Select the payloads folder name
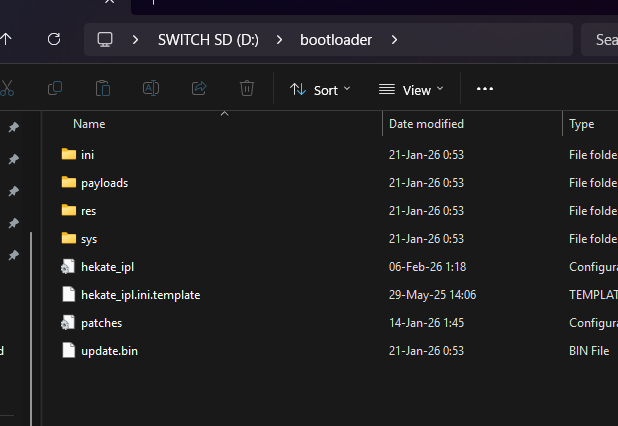 pyautogui.click(x=104, y=183)
